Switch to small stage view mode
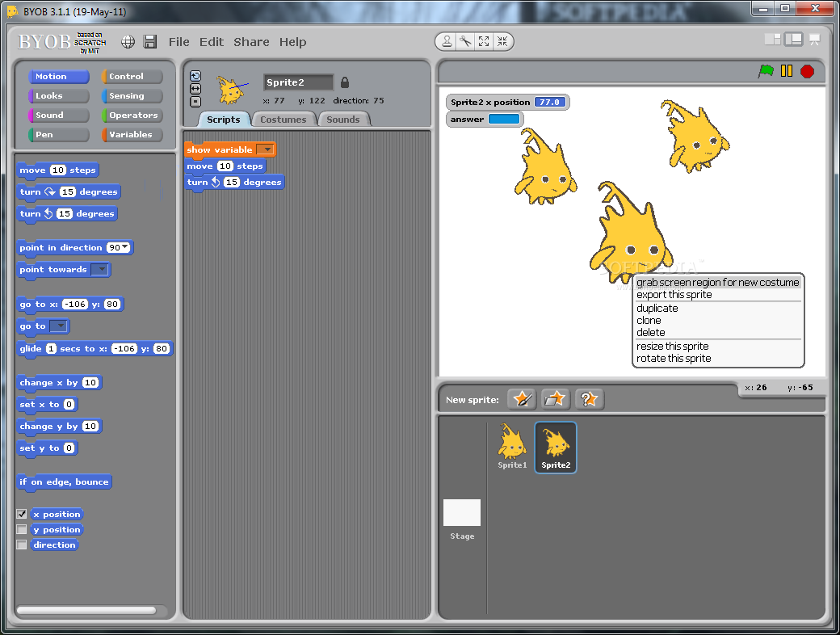The width and height of the screenshot is (840, 635). 772,39
